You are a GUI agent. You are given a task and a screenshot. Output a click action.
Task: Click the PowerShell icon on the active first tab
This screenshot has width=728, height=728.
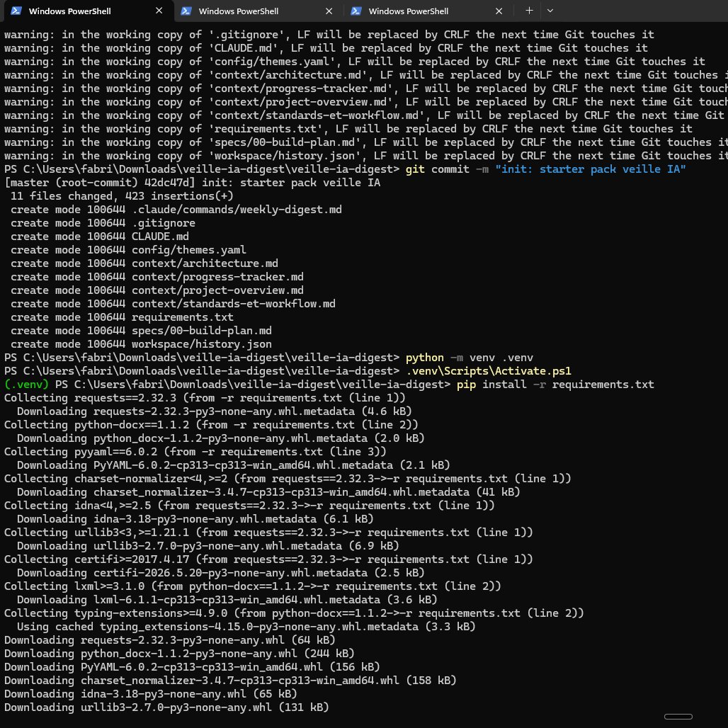(x=16, y=11)
